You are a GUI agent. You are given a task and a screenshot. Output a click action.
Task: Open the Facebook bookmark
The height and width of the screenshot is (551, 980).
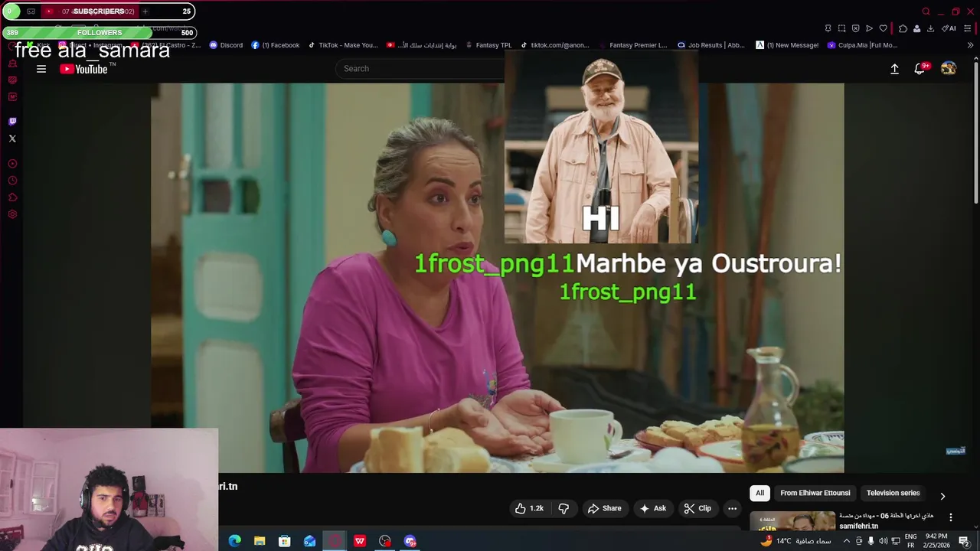(276, 45)
